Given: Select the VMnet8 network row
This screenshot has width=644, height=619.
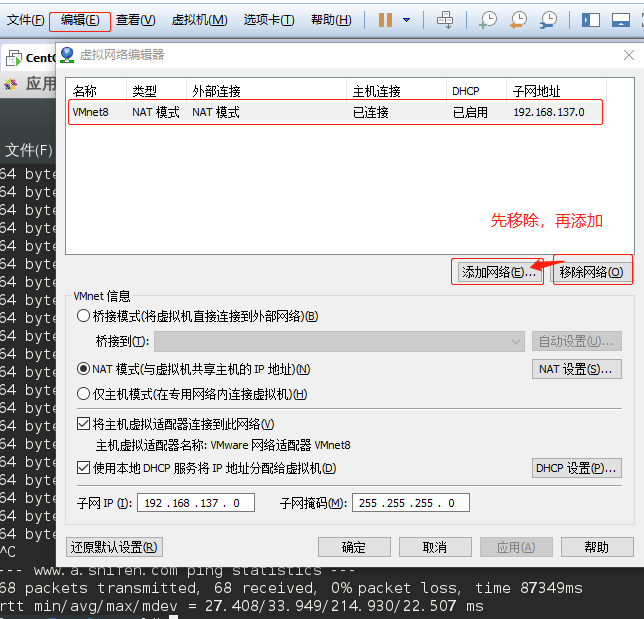Looking at the screenshot, I should coord(336,112).
